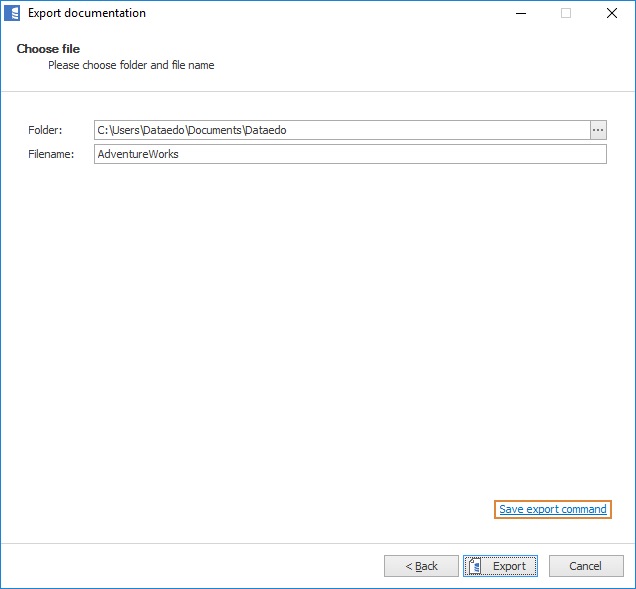Focus the Filename field containing AdventureWorks
Image resolution: width=636 pixels, height=589 pixels.
pyautogui.click(x=350, y=154)
